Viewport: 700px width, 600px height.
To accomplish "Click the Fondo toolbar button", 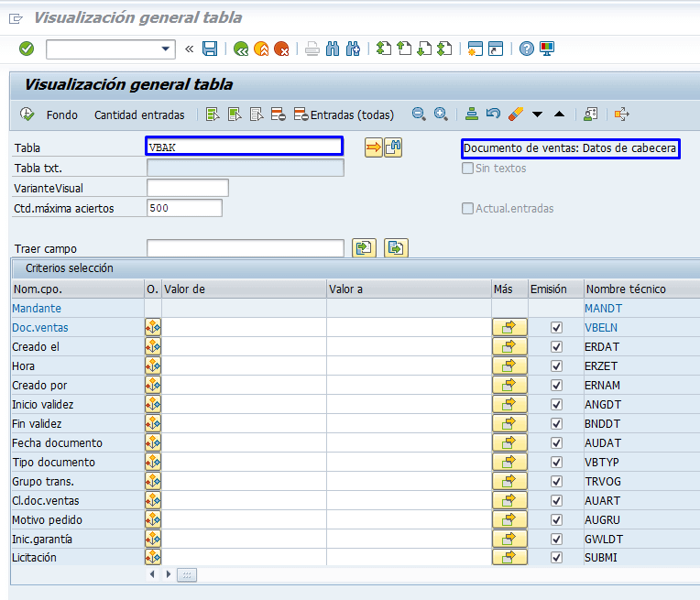I will pos(62,115).
